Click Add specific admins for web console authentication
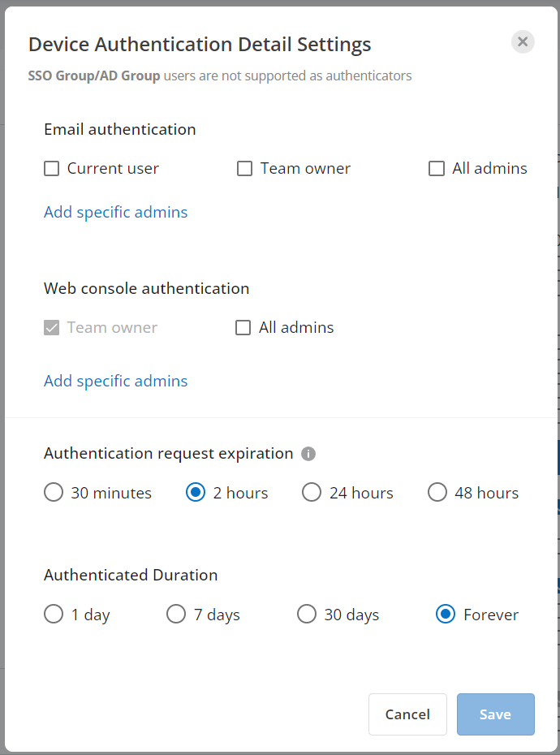 [x=115, y=381]
